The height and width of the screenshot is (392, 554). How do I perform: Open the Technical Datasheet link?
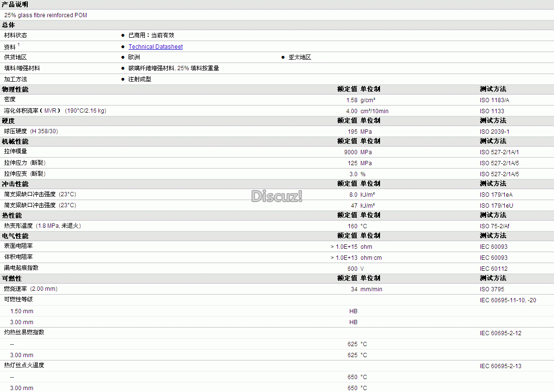coord(155,47)
